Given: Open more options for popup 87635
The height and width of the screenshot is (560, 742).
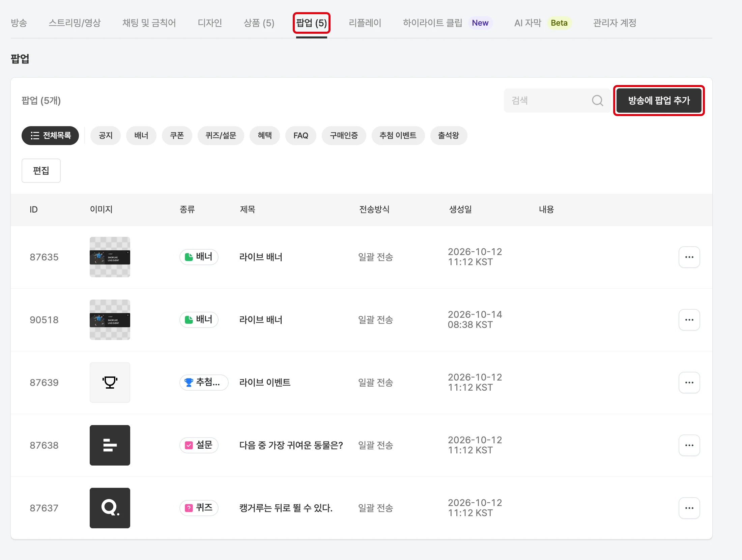Looking at the screenshot, I should 689,257.
